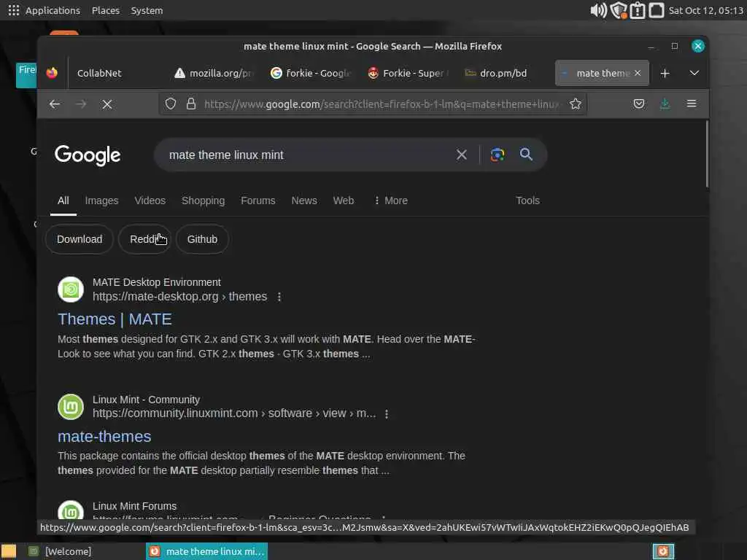Switch to the dro.pm/bd tab
Screen dimensions: 747x560
point(506,74)
